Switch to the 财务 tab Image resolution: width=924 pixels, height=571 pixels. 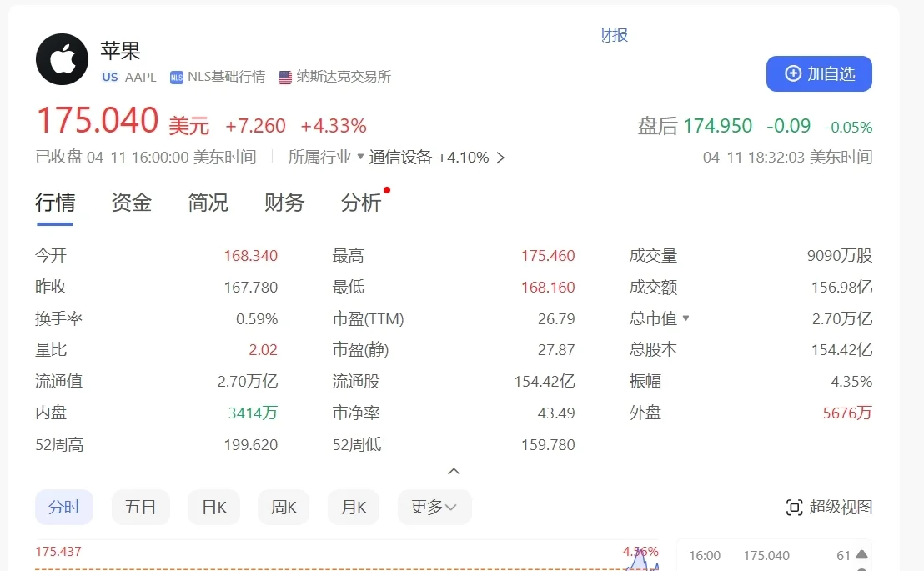pos(284,203)
